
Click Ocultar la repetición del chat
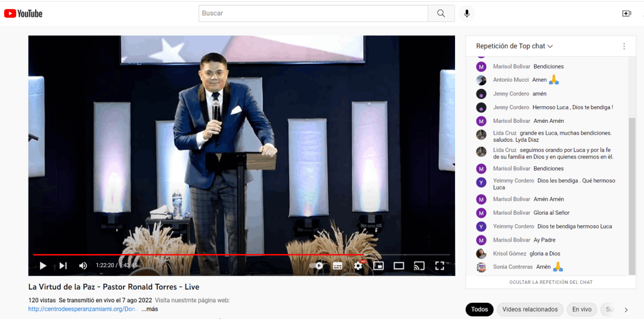pyautogui.click(x=550, y=282)
